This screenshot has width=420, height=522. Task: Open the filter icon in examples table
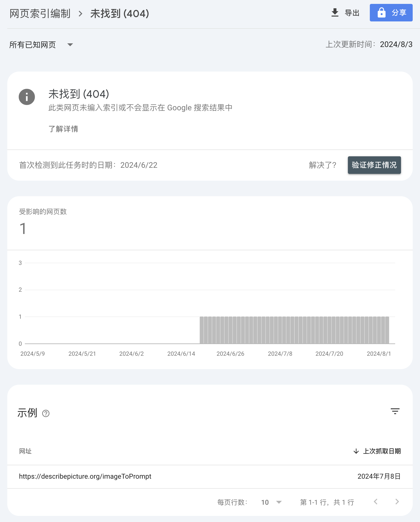[395, 411]
